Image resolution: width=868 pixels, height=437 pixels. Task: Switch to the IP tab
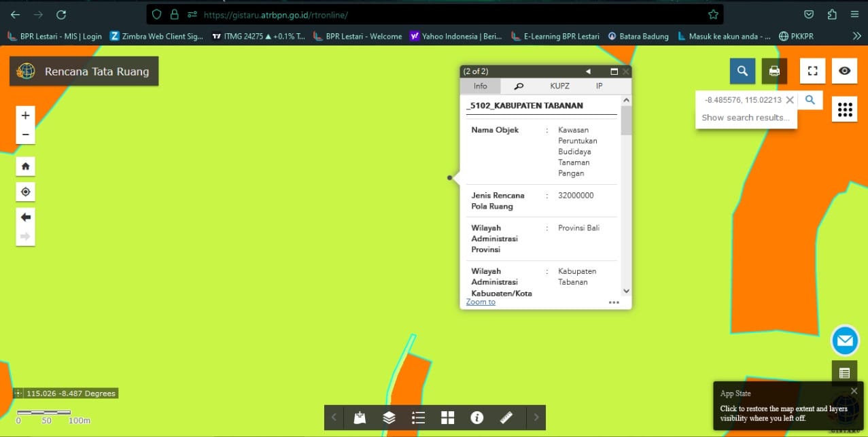click(599, 86)
